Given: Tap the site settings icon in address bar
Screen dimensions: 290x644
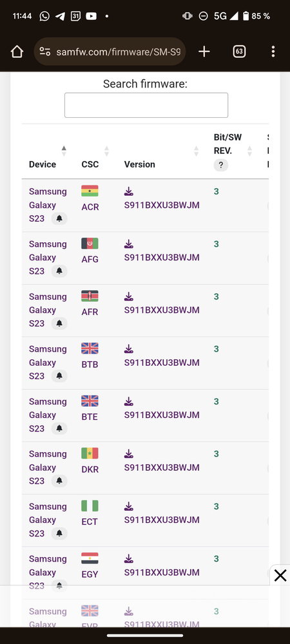Looking at the screenshot, I should coord(44,52).
